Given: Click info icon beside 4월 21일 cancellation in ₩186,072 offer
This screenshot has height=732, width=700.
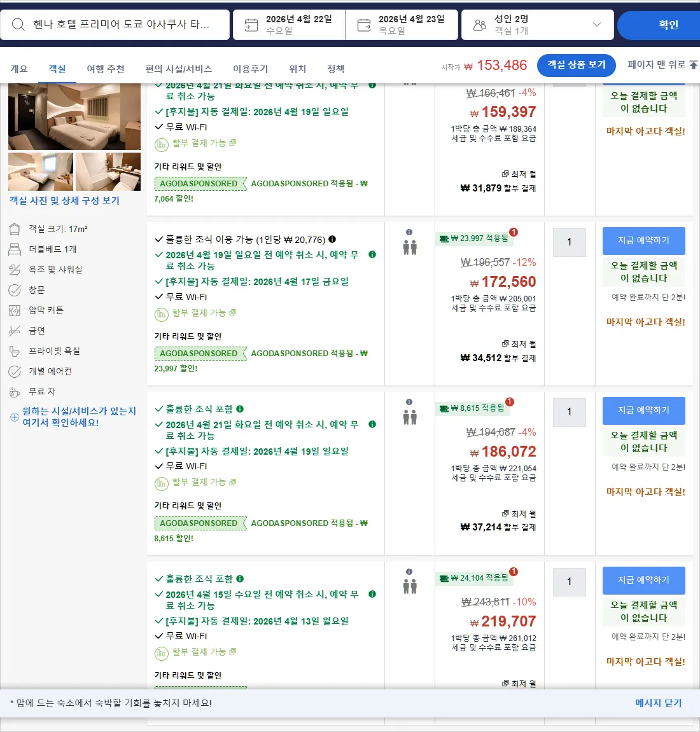Looking at the screenshot, I should point(372,424).
